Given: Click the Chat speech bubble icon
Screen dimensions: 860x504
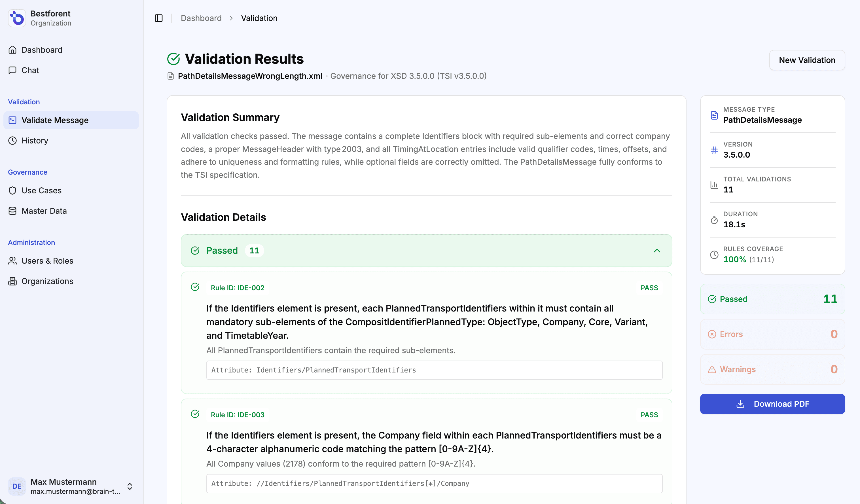Looking at the screenshot, I should 13,70.
